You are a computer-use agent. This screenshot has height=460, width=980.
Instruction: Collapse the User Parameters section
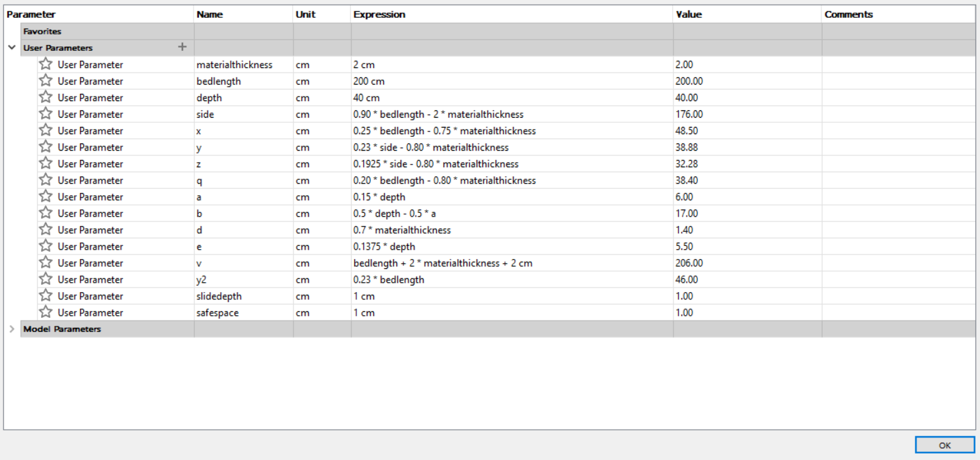coord(11,47)
